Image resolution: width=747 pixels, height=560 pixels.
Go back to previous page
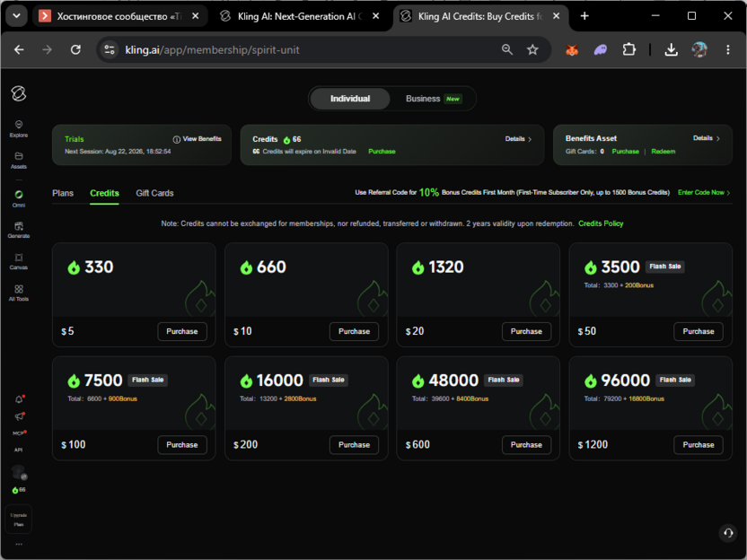pyautogui.click(x=19, y=49)
